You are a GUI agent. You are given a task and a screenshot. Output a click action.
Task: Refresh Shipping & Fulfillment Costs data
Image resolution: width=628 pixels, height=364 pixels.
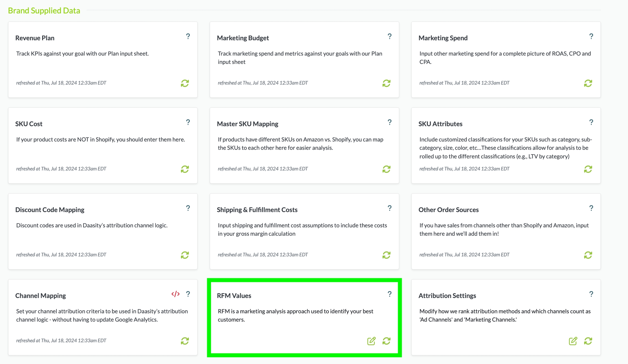(387, 255)
